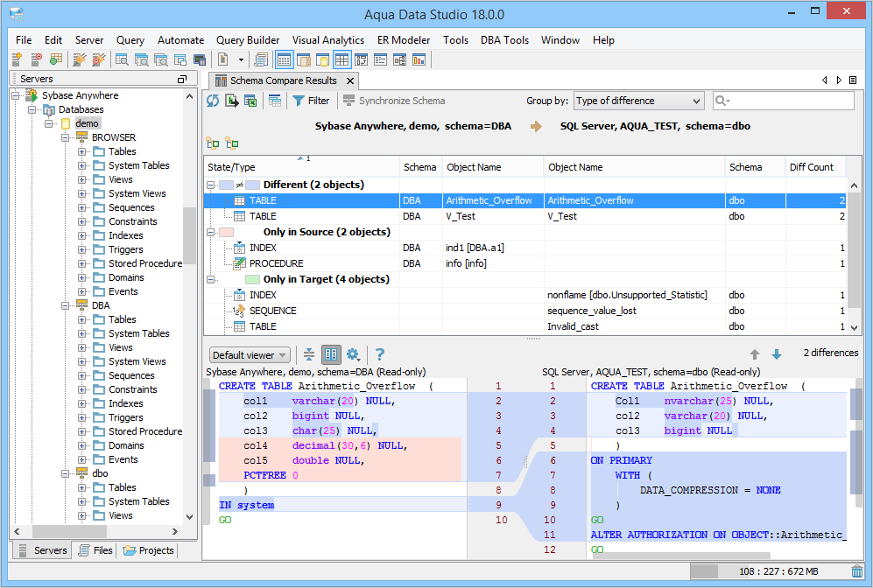Collapse all result groups icon
873x588 pixels.
pos(232,143)
